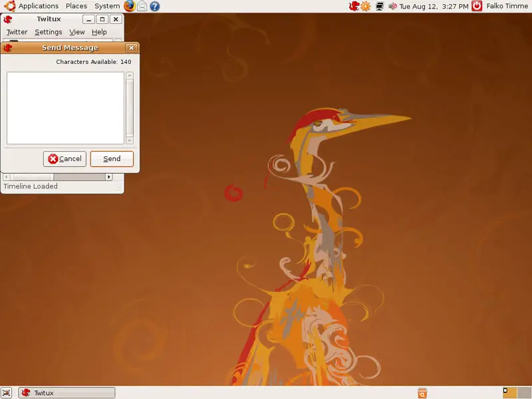The image size is (532, 399).
Task: Open the volume control icon
Action: (392, 6)
